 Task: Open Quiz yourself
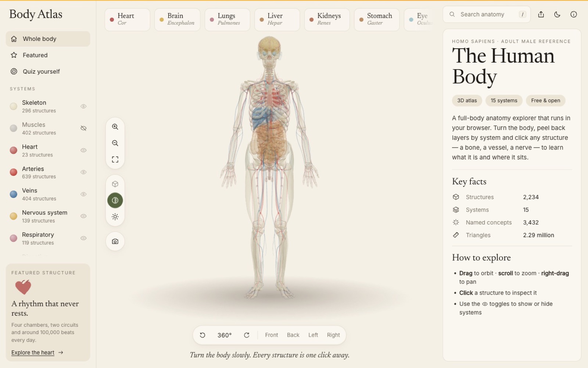(x=48, y=71)
